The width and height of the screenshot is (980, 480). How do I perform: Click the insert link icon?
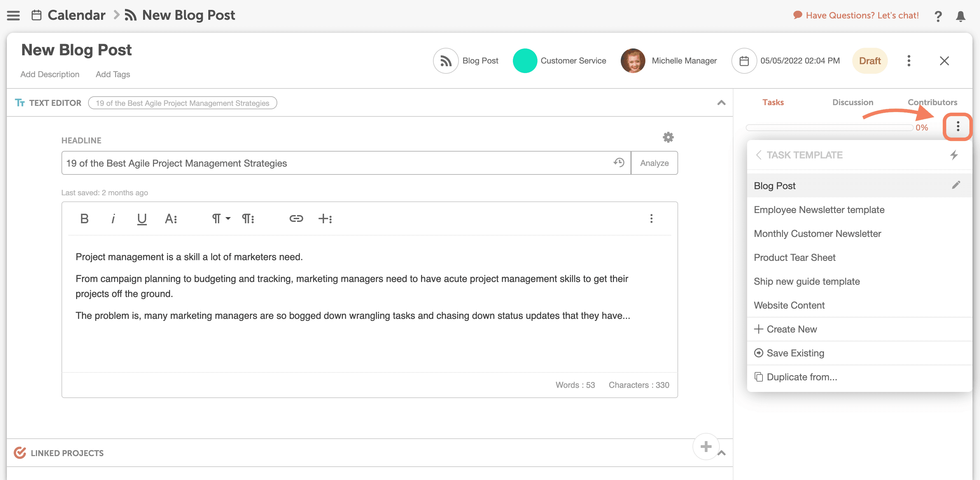point(296,218)
